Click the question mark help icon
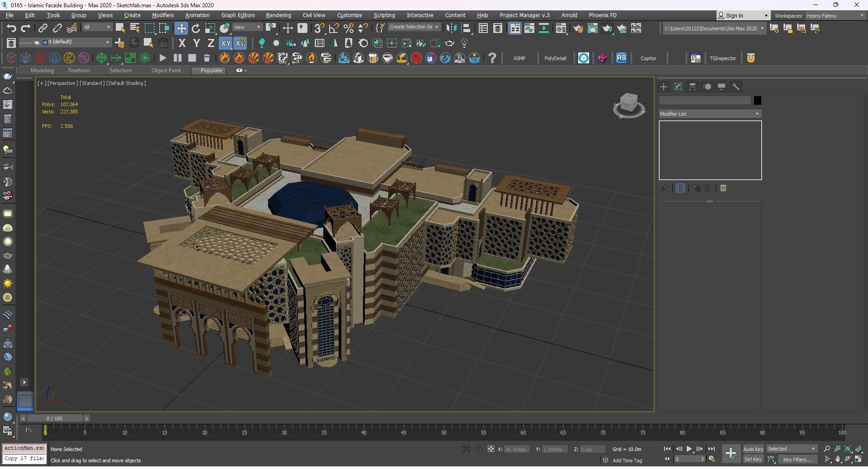The height and width of the screenshot is (470, 868). point(492,58)
